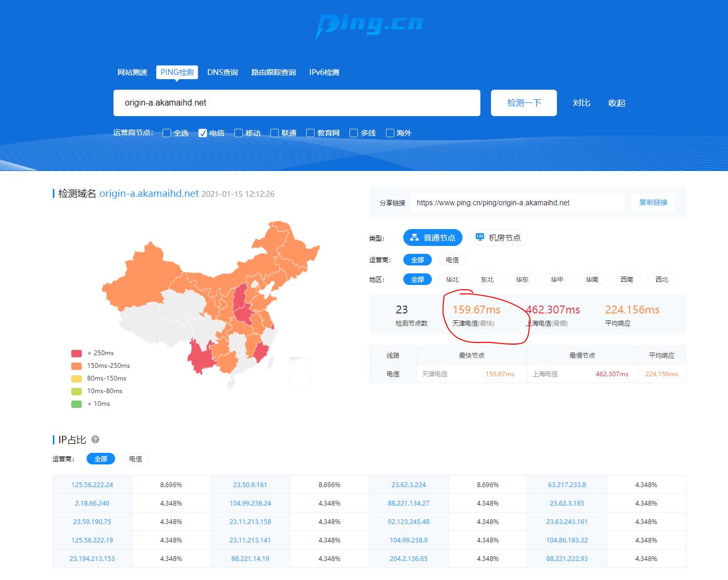Open the DNS查询 tab

(x=222, y=72)
